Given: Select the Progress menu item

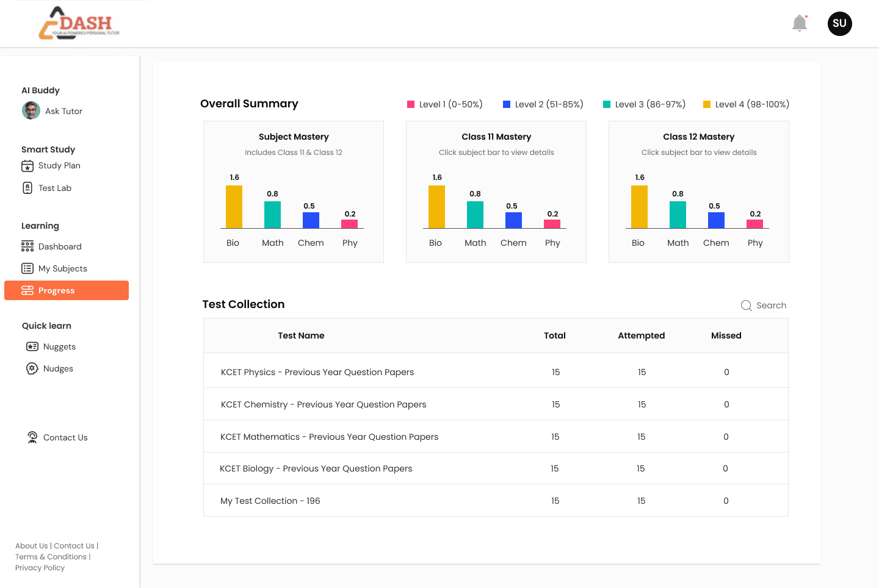Looking at the screenshot, I should [67, 290].
